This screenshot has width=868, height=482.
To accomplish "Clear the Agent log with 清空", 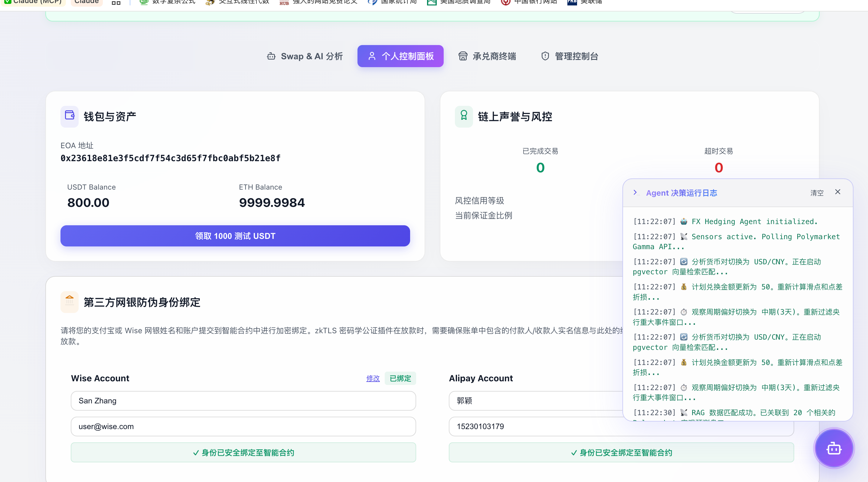I will (x=817, y=193).
